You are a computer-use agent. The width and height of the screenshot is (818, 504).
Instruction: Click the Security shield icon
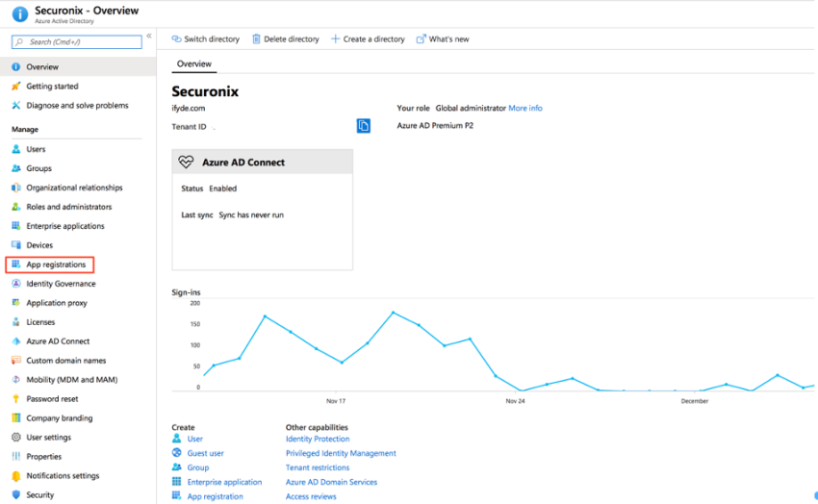pyautogui.click(x=16, y=494)
